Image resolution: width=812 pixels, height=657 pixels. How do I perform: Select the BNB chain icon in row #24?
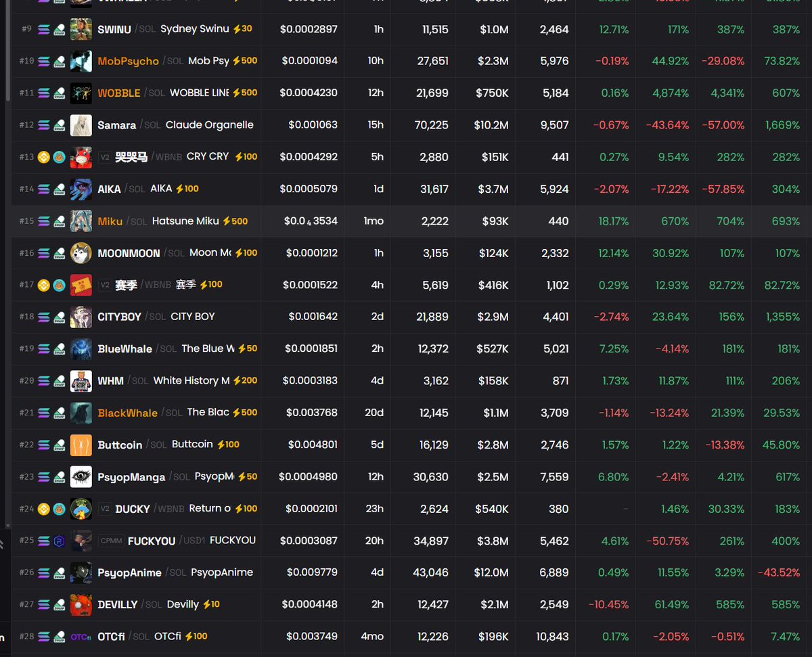coord(44,509)
